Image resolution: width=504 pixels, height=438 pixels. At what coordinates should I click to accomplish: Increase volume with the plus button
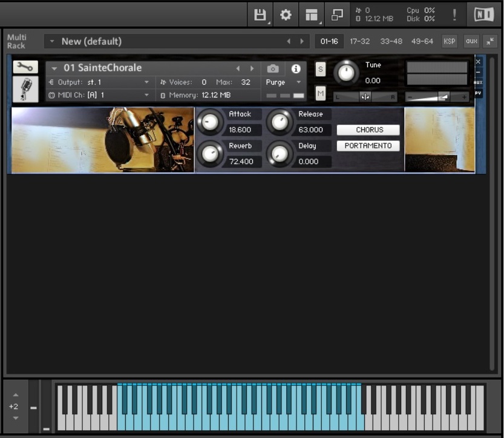(464, 97)
